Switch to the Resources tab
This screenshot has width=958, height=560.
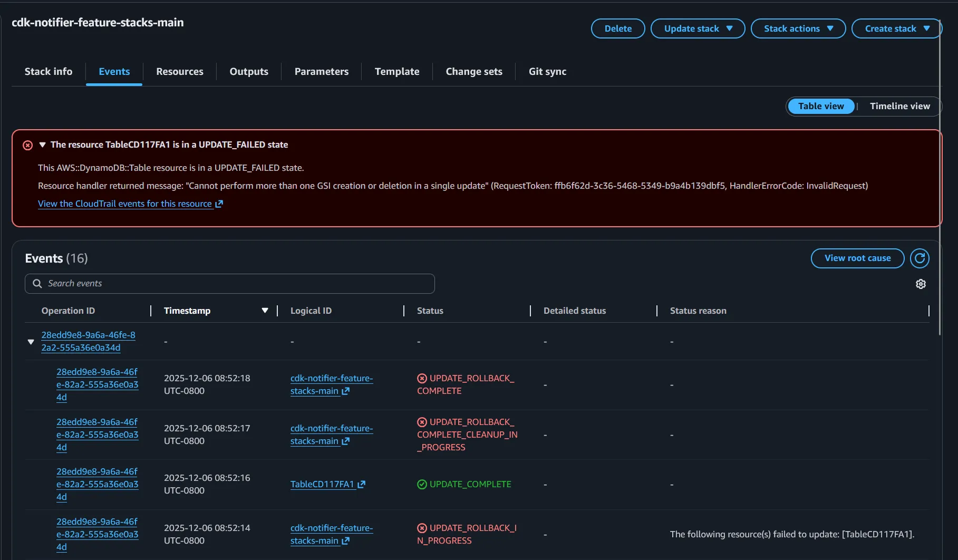click(179, 71)
